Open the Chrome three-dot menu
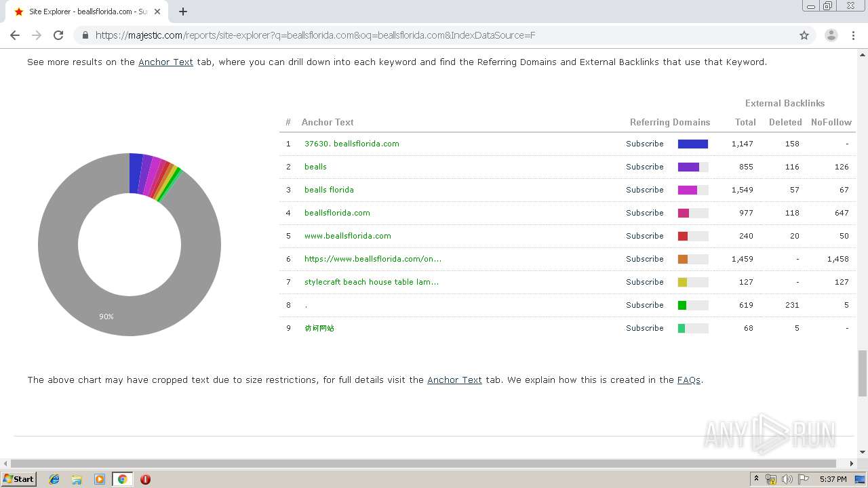This screenshot has width=868, height=488. click(x=853, y=35)
